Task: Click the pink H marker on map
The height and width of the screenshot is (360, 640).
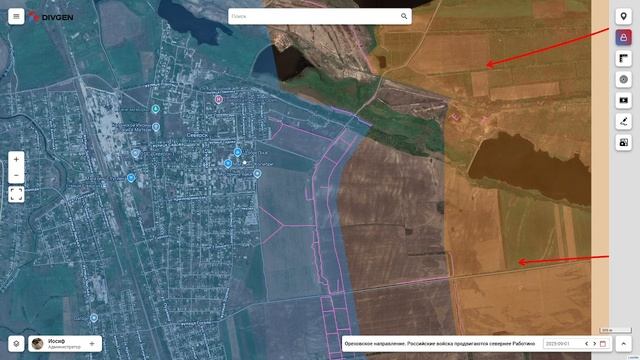Action: [218, 99]
